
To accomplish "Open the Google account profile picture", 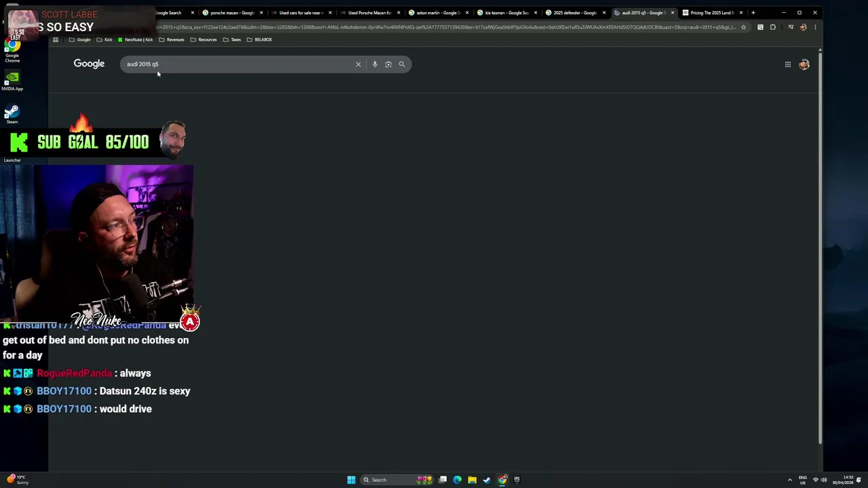I will [804, 64].
